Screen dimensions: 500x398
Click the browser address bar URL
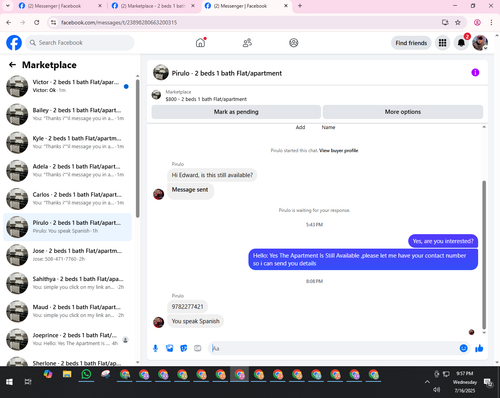click(119, 22)
